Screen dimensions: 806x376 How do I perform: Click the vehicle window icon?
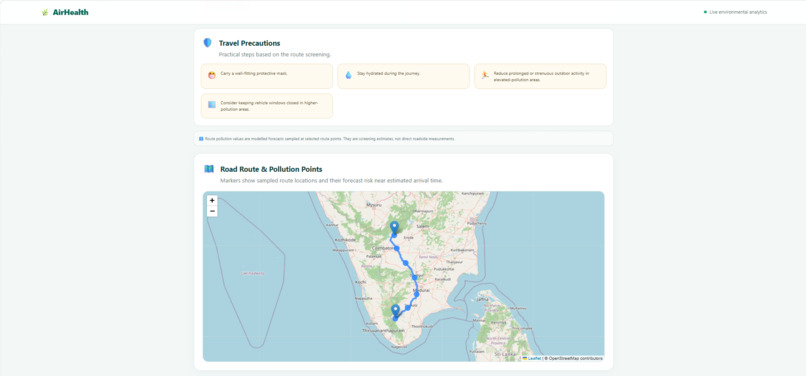click(212, 104)
